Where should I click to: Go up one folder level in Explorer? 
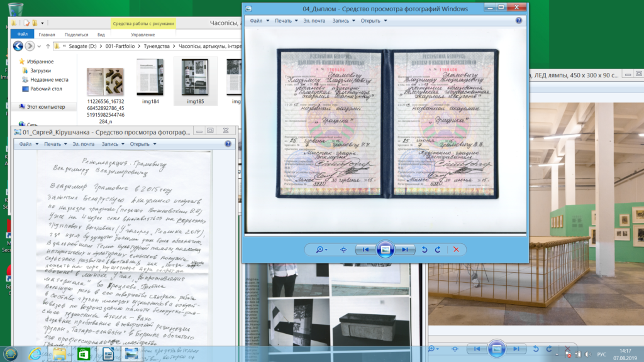pyautogui.click(x=48, y=47)
